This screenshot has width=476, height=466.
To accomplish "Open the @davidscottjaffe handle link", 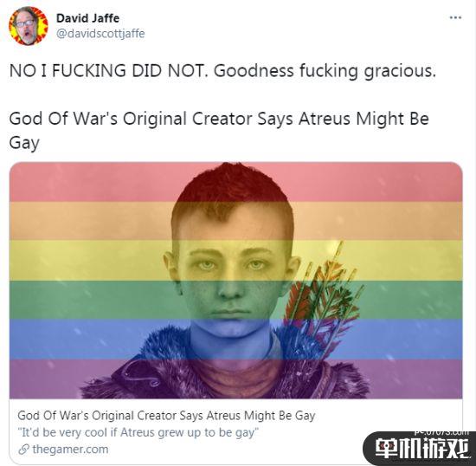I will (x=100, y=33).
